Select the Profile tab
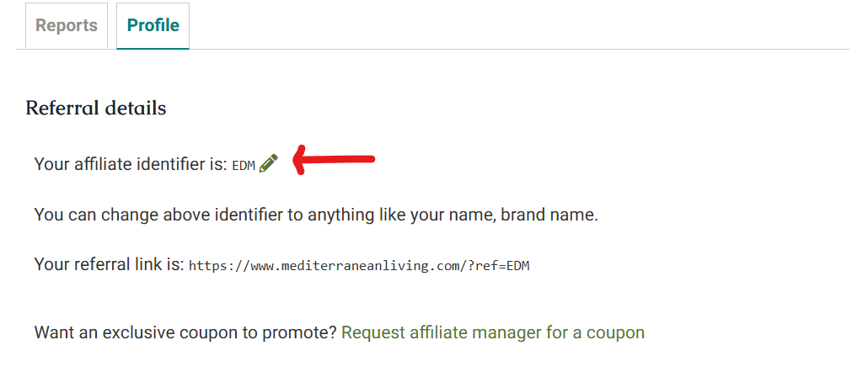The width and height of the screenshot is (868, 372). [x=153, y=25]
